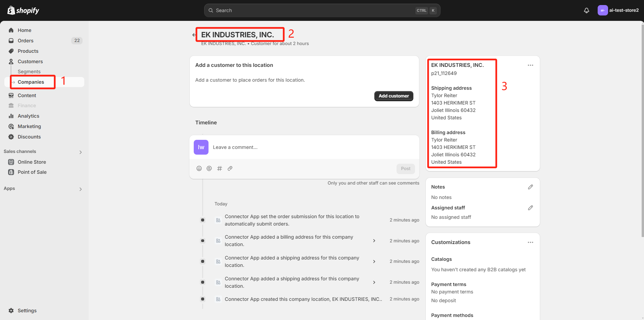Viewport: 644px width, 320px height.
Task: Expand the billing address timeline event
Action: (x=374, y=241)
